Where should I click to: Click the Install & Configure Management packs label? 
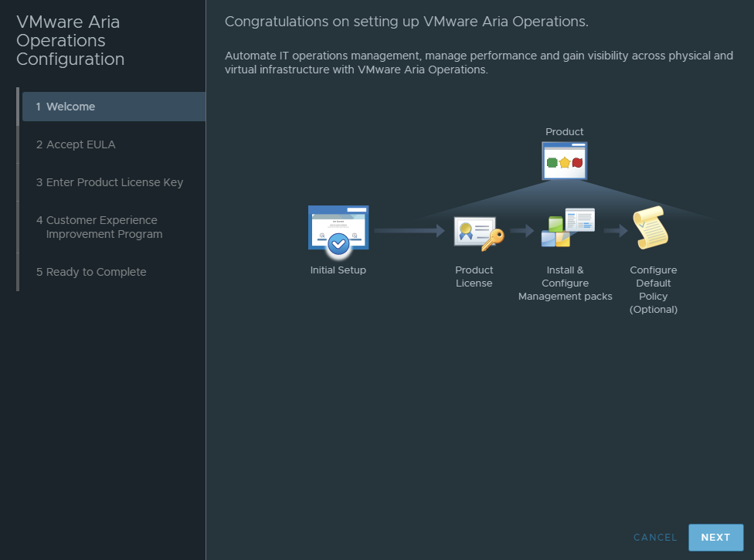(565, 283)
